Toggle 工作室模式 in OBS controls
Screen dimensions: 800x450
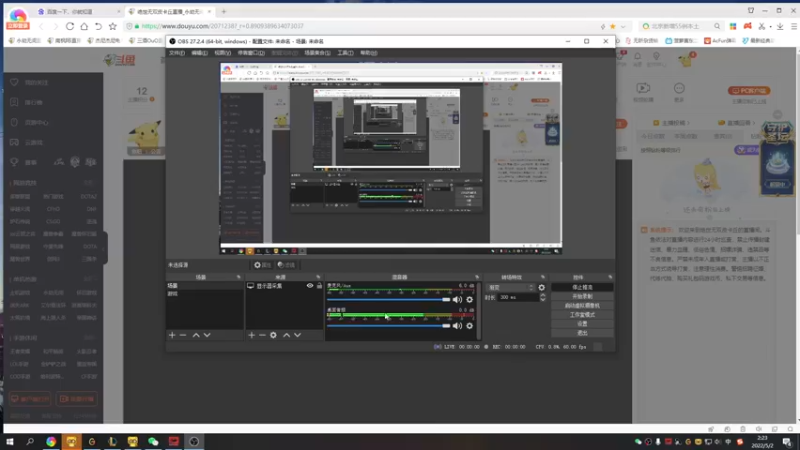(582, 315)
